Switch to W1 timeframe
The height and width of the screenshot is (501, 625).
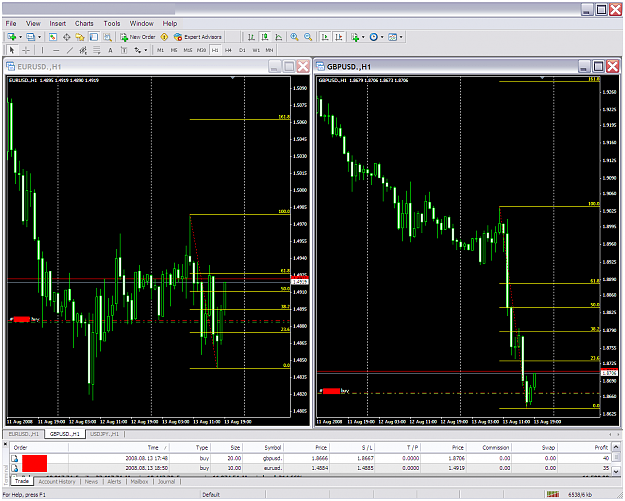click(x=256, y=50)
